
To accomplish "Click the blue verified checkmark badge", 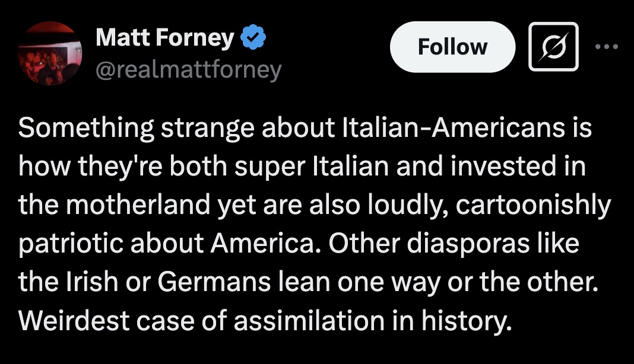I will point(253,37).
